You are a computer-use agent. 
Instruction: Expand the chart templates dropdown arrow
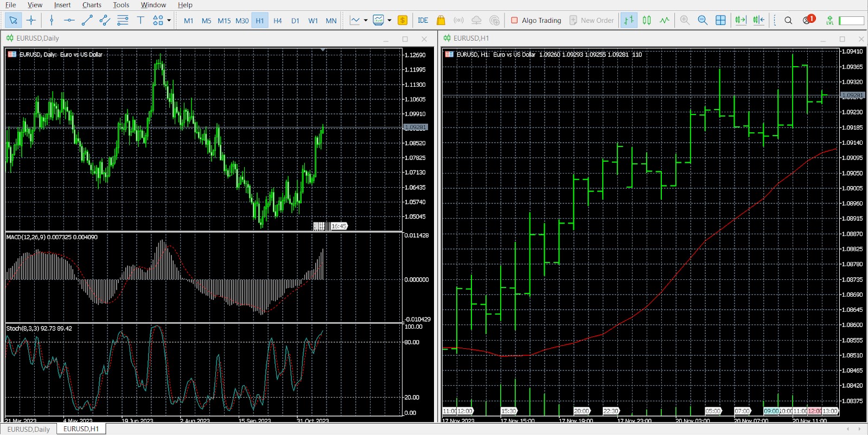pos(390,21)
